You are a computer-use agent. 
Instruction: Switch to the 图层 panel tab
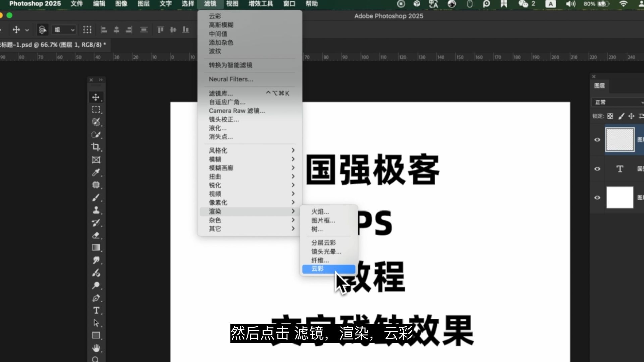point(600,86)
